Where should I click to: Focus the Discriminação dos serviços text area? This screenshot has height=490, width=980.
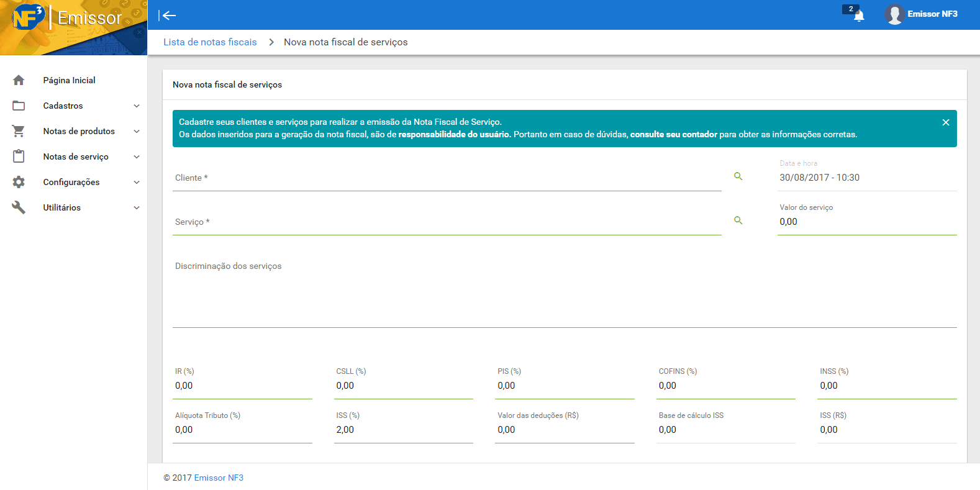[x=564, y=292]
